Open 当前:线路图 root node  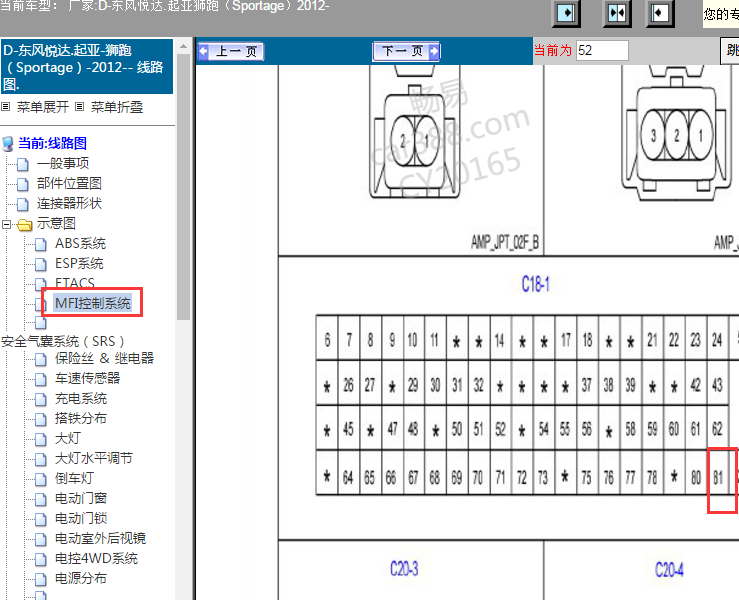52,143
